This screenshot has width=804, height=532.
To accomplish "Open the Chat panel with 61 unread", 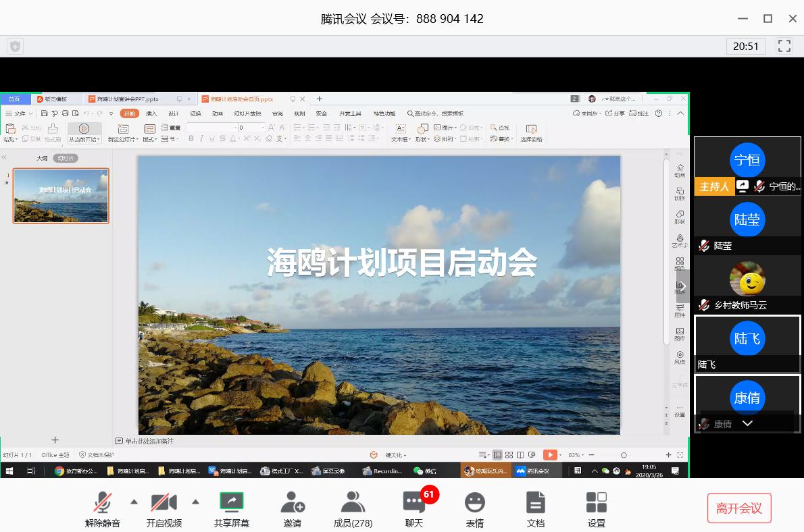I will coord(414,503).
